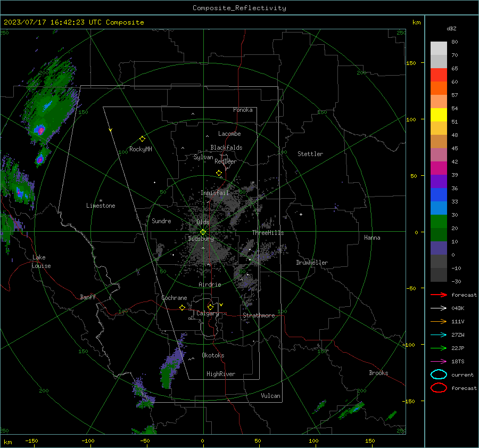Click the Airdrie city label
This screenshot has height=448, width=479.
210,284
